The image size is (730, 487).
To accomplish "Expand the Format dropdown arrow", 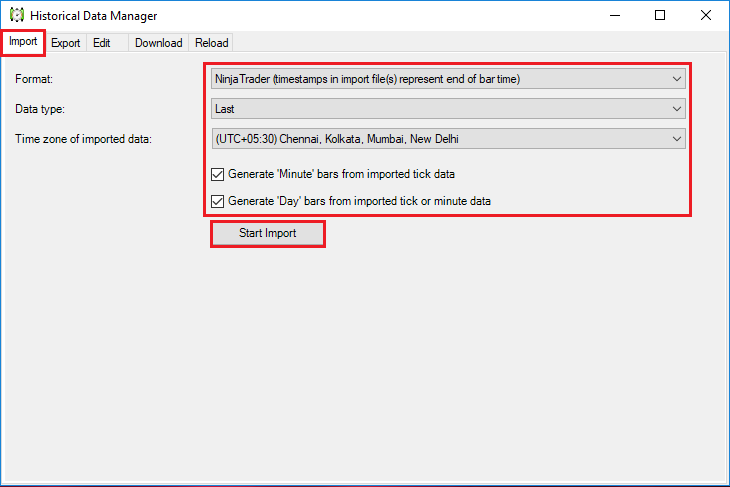I will point(676,79).
